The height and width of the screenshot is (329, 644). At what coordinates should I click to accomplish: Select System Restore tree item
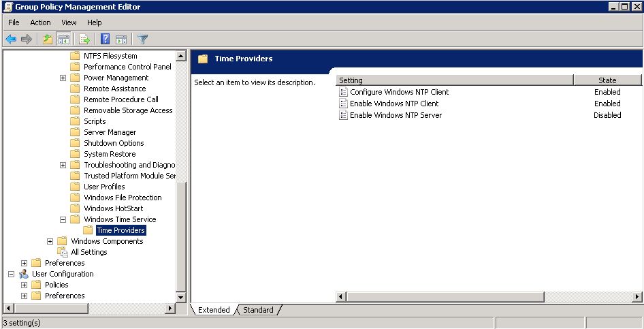110,154
